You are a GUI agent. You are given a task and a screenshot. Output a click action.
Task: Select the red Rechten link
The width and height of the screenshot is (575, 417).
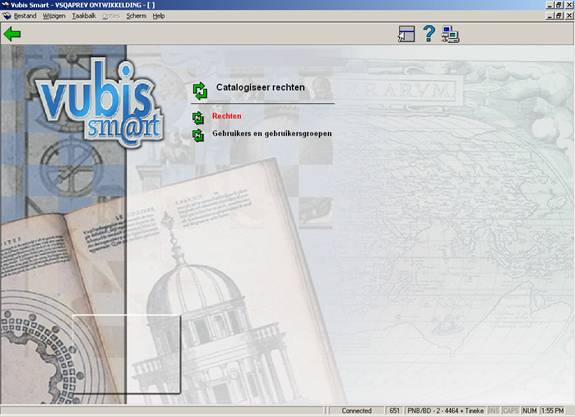click(x=227, y=116)
